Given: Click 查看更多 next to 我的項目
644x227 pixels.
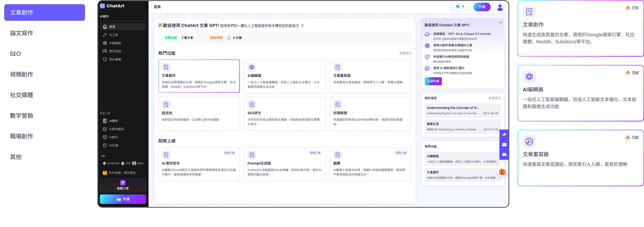Looking at the screenshot, I should (x=494, y=98).
